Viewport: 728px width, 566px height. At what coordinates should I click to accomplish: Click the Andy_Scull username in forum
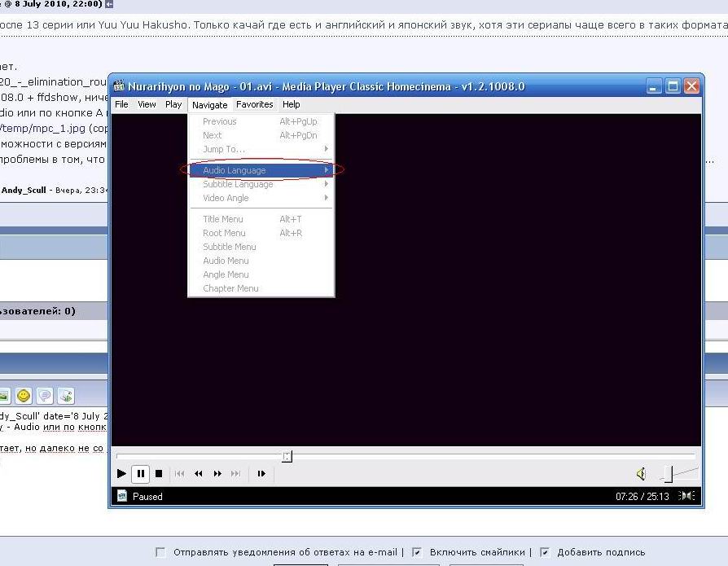pyautogui.click(x=24, y=190)
